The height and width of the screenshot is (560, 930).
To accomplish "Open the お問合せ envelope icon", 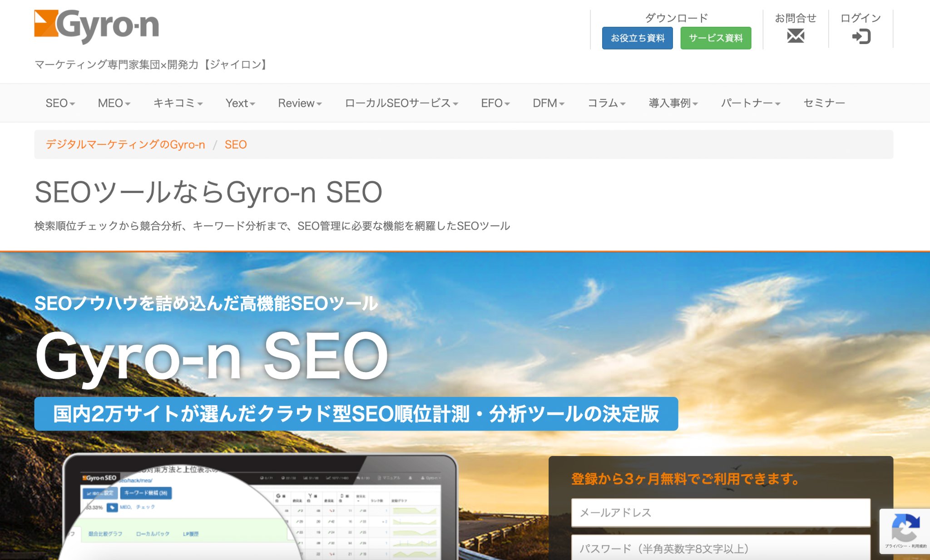I will tap(795, 36).
